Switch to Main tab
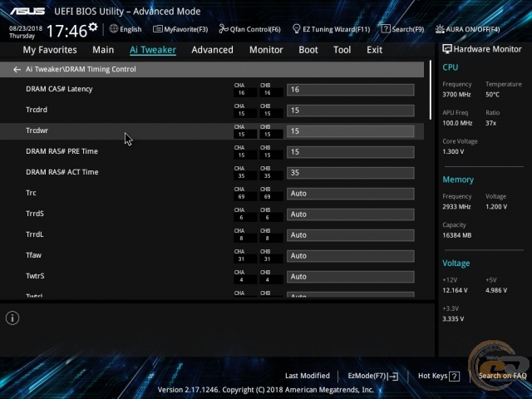 tap(103, 50)
